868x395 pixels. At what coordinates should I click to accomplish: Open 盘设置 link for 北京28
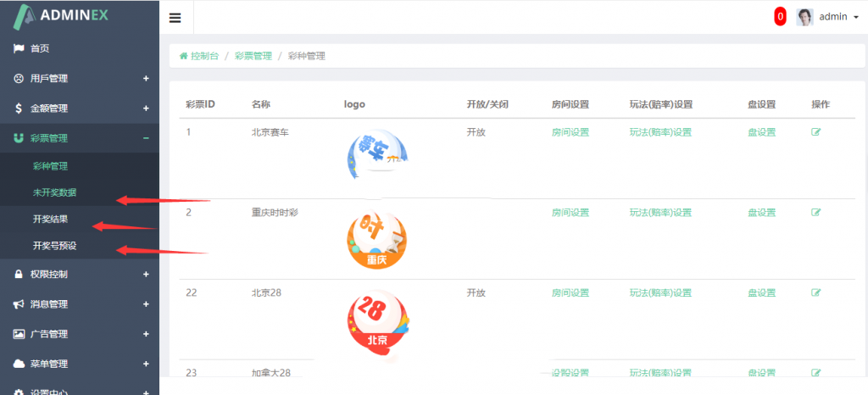pos(761,293)
